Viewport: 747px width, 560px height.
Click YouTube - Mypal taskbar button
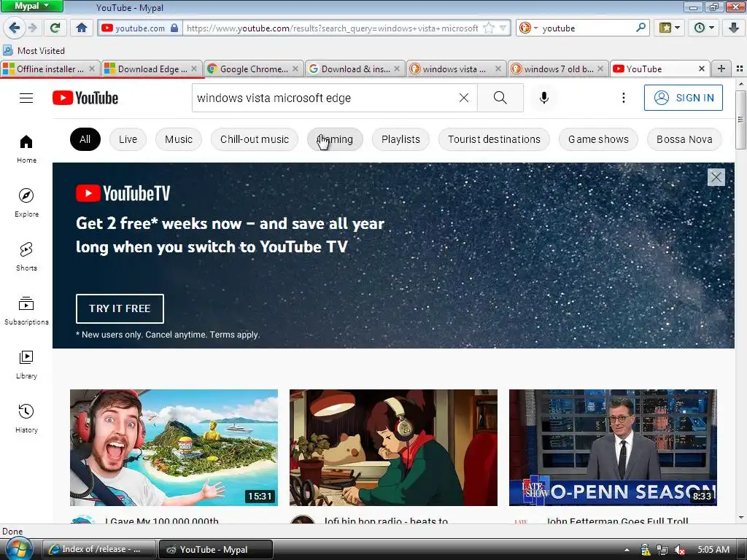[215, 550]
